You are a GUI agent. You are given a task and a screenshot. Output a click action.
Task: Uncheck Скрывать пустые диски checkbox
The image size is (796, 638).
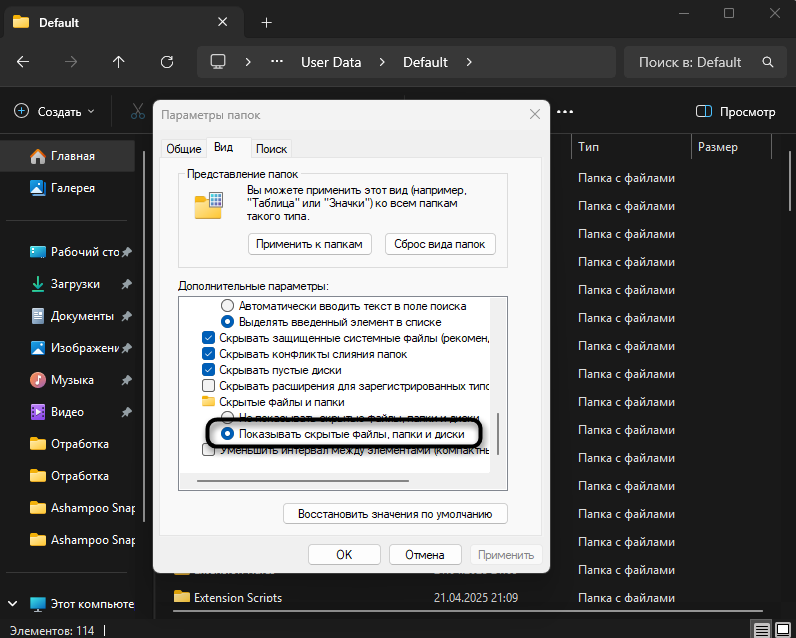click(x=209, y=370)
